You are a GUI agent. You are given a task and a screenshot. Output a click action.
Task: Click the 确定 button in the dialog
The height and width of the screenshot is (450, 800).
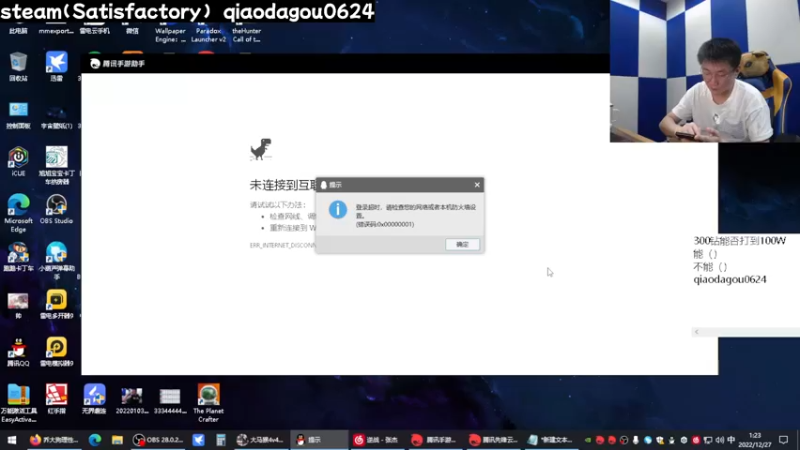(x=462, y=244)
